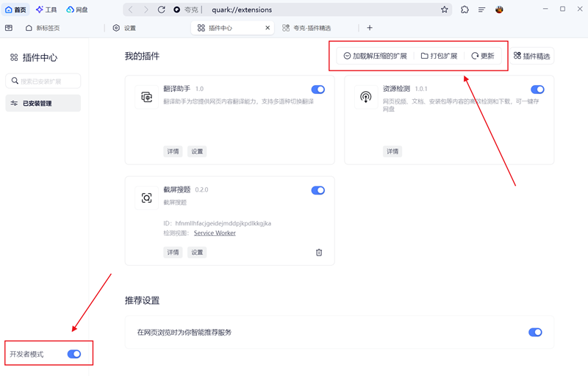Delete 截屏搜题 with the trash icon

click(319, 253)
